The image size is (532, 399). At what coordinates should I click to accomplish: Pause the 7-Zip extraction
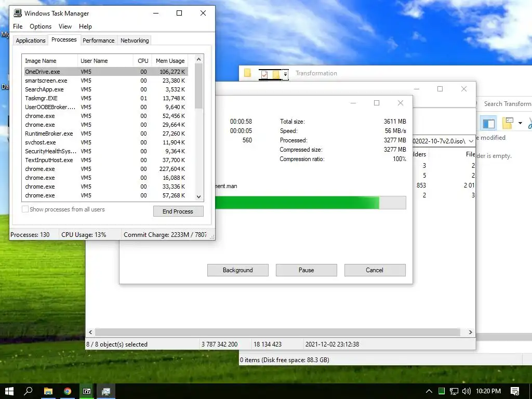(x=307, y=270)
